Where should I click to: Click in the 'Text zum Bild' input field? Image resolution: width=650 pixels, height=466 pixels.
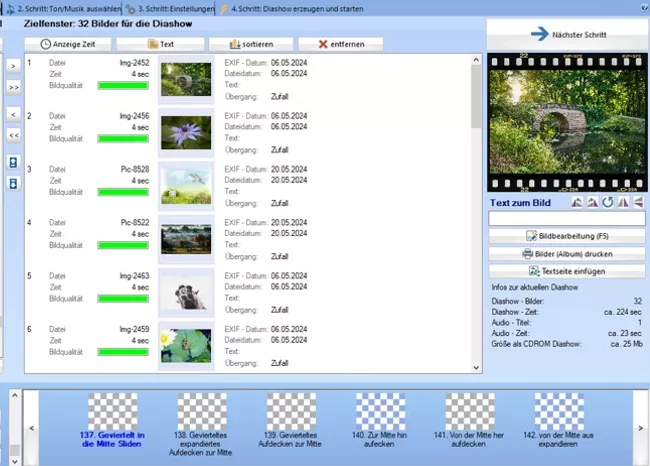[x=567, y=218]
